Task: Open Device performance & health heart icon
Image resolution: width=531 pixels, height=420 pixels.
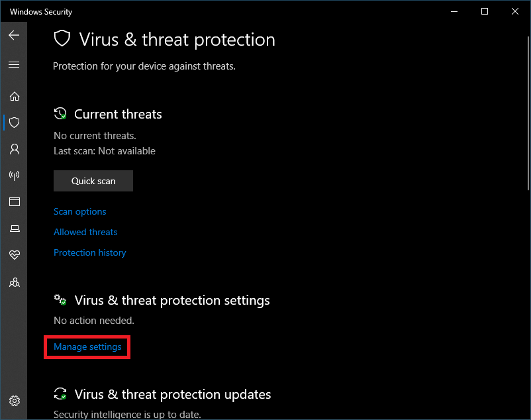Action: (14, 255)
